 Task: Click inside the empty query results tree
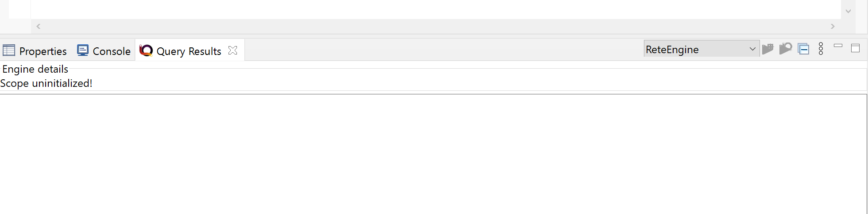[433, 154]
